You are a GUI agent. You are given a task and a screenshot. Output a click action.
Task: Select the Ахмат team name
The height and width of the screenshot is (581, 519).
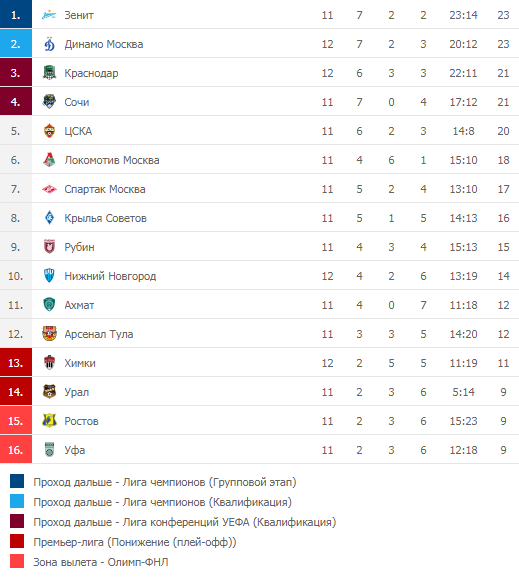click(x=79, y=305)
